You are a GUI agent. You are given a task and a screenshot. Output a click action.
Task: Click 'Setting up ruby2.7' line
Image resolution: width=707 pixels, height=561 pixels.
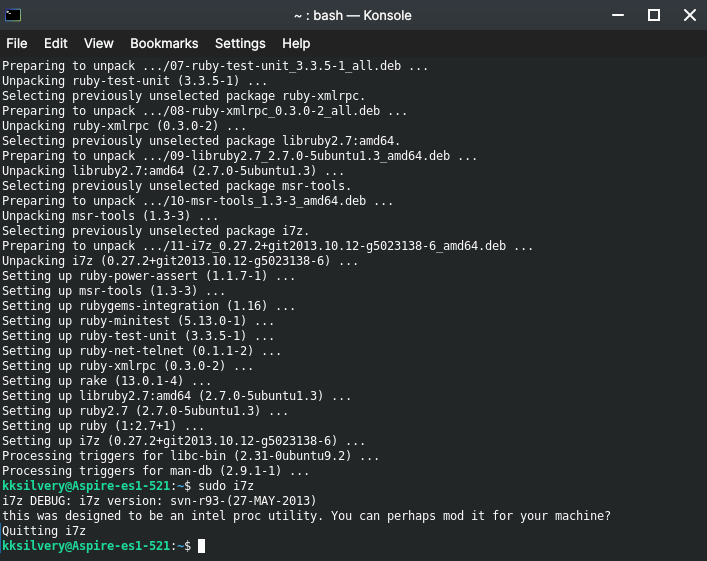[145, 411]
